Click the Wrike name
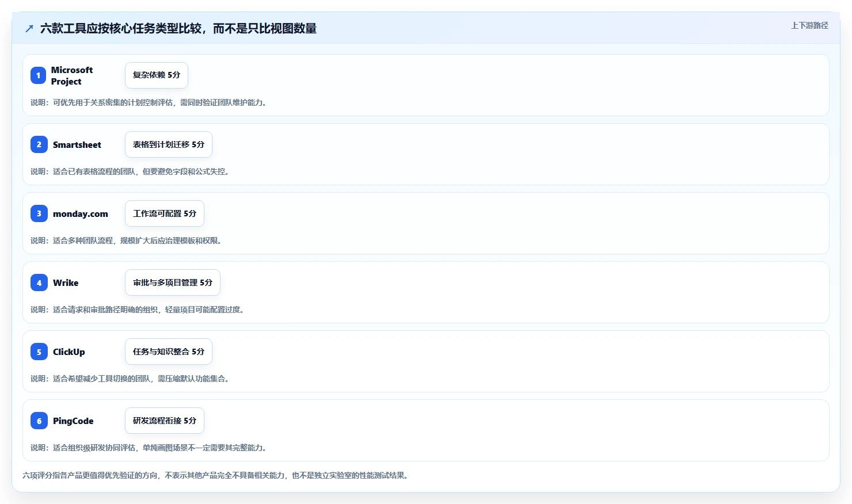This screenshot has height=504, width=852. tap(66, 283)
